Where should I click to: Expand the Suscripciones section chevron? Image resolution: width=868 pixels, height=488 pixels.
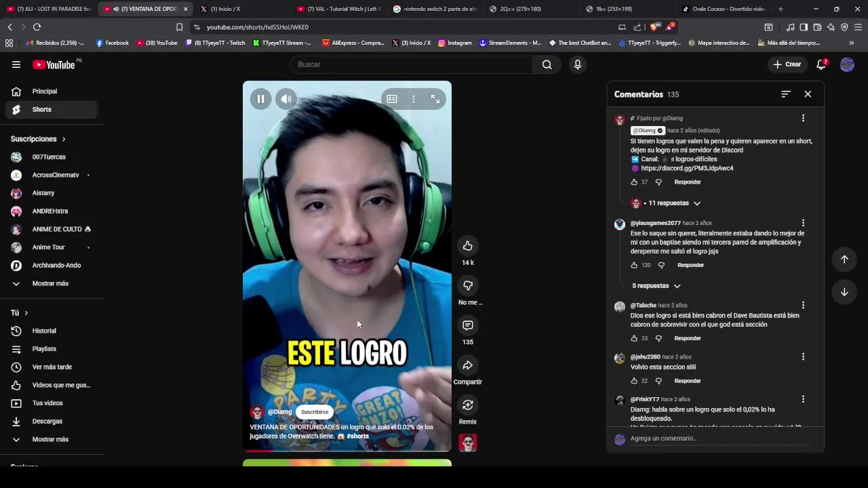click(64, 139)
